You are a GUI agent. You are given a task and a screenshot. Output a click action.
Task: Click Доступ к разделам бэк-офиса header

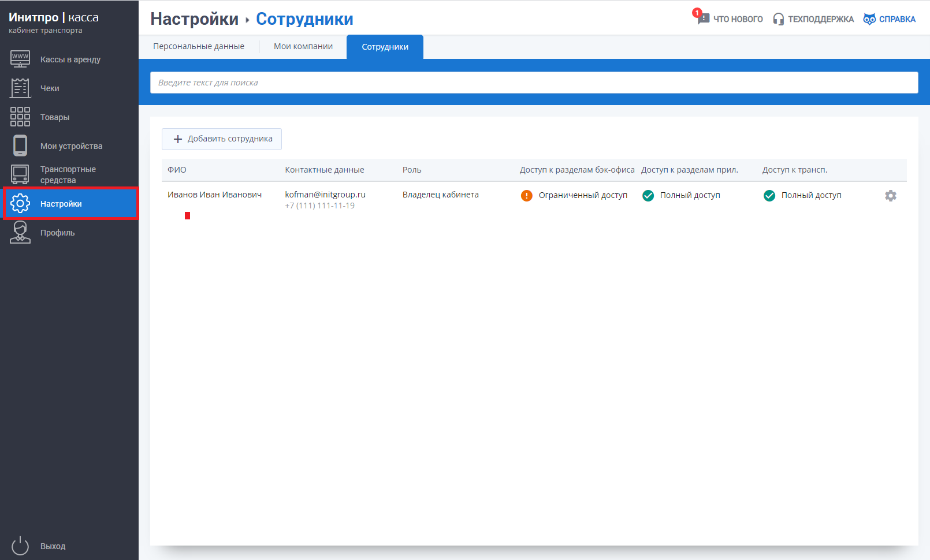[x=577, y=170]
